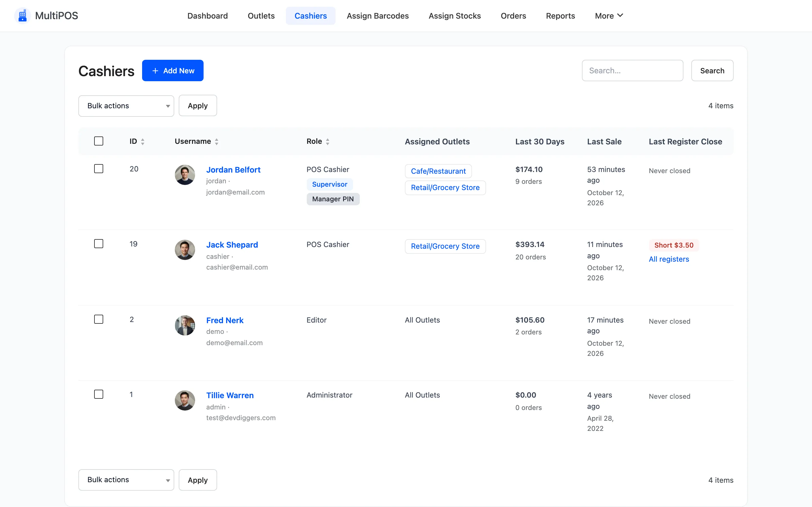View the Reports tab
The image size is (812, 507).
[560, 16]
